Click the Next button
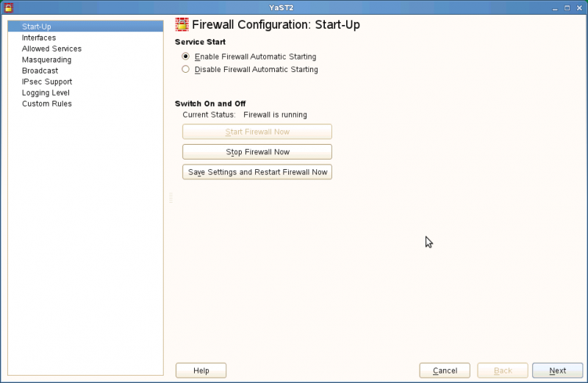The width and height of the screenshot is (588, 383). [558, 371]
